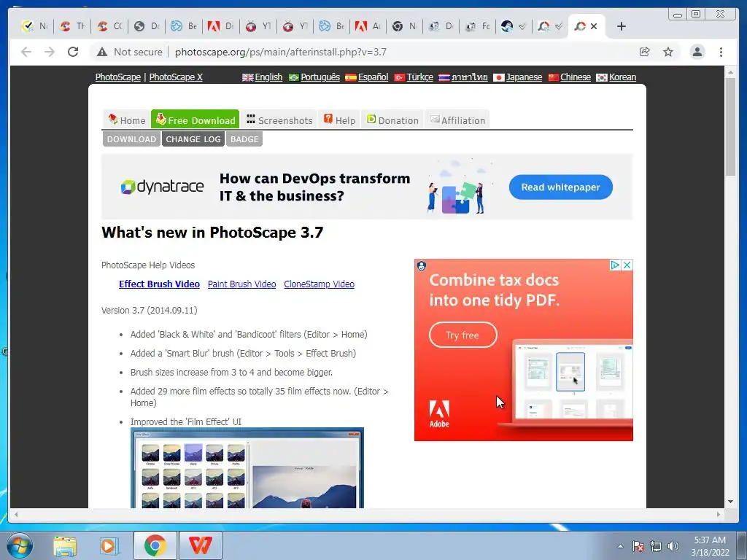The width and height of the screenshot is (747, 560).
Task: Open the Chrome profile avatar icon
Action: pos(697,52)
